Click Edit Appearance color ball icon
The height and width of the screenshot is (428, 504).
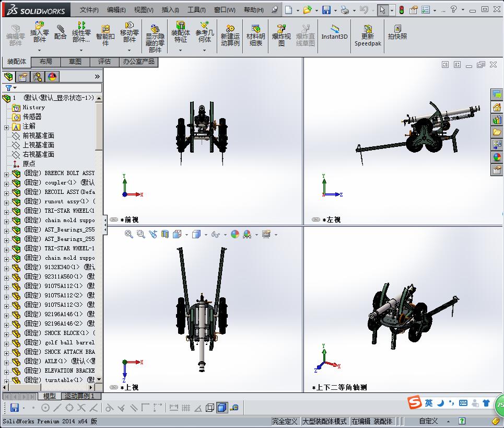pos(235,234)
